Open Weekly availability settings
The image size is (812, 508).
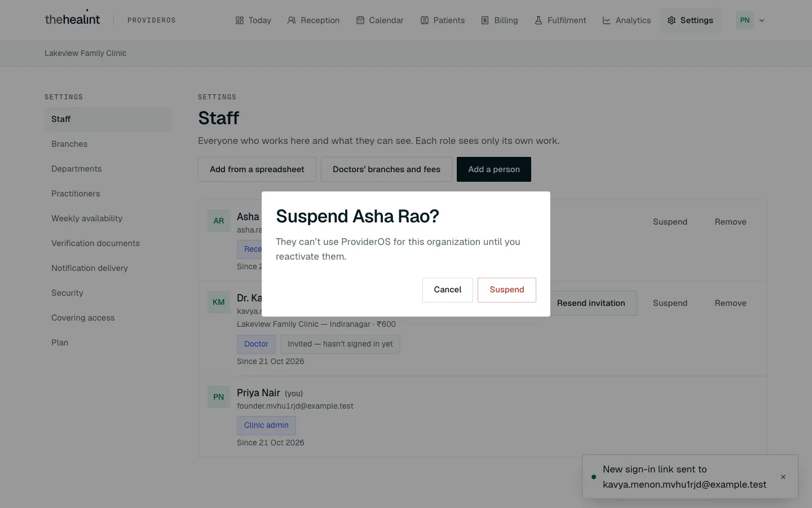click(x=108, y=218)
